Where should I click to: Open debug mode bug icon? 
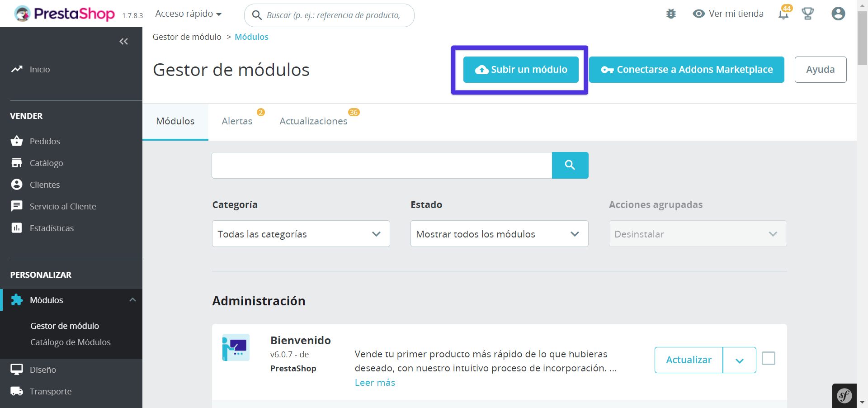(x=671, y=14)
